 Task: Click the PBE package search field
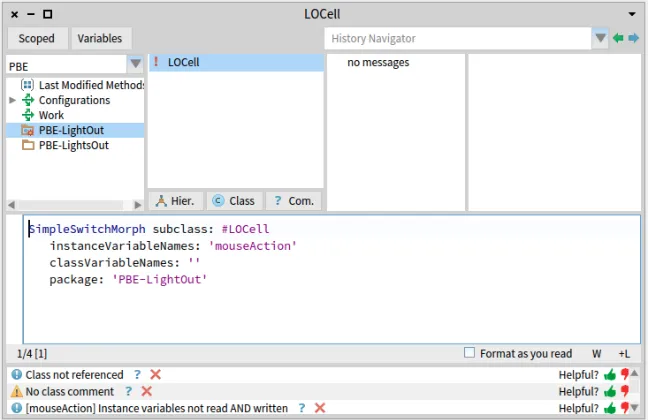click(66, 65)
